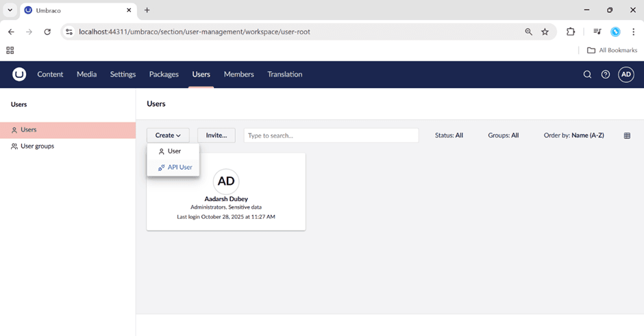Open the browser extensions puzzle icon
The height and width of the screenshot is (336, 644).
pyautogui.click(x=571, y=31)
